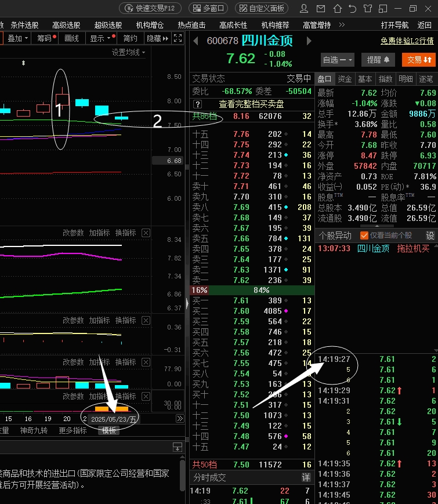Click the timeline forward double-arrow icon
This screenshot has height=504, width=438.
click(180, 419)
